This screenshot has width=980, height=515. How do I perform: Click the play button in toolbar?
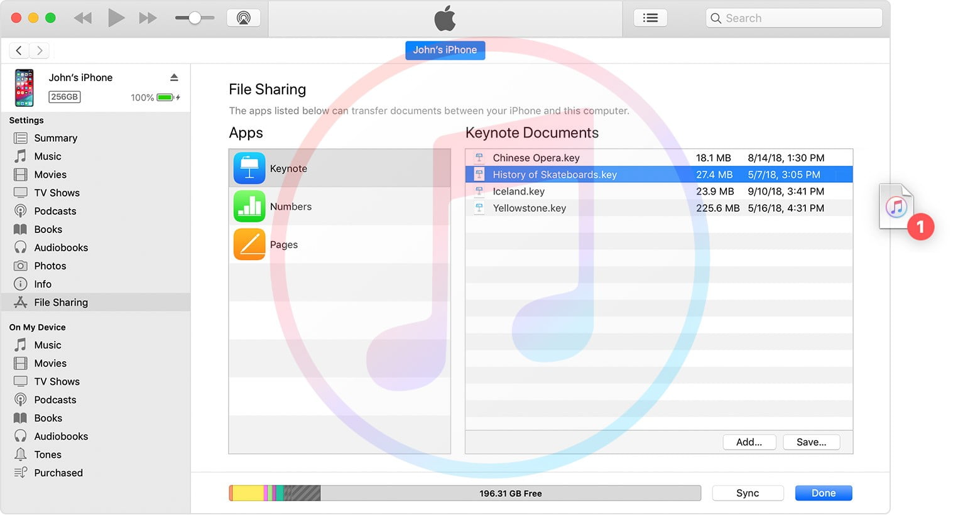(116, 18)
